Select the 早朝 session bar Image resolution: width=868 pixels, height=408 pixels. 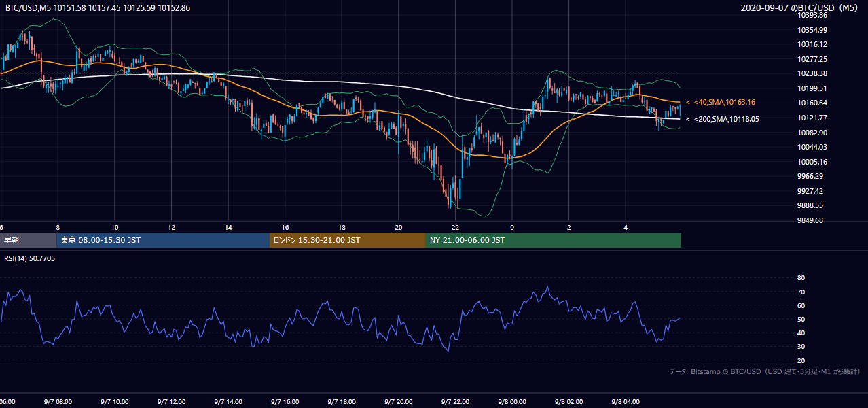tap(29, 240)
